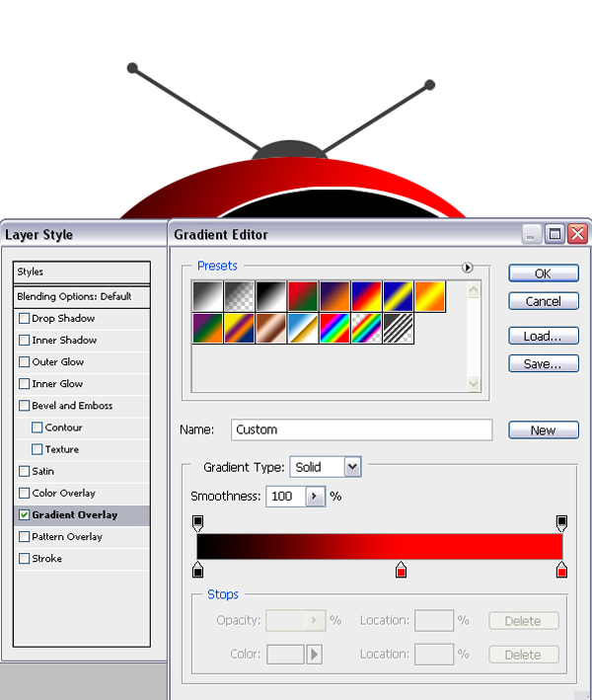Open the Gradient Type dropdown

(352, 467)
